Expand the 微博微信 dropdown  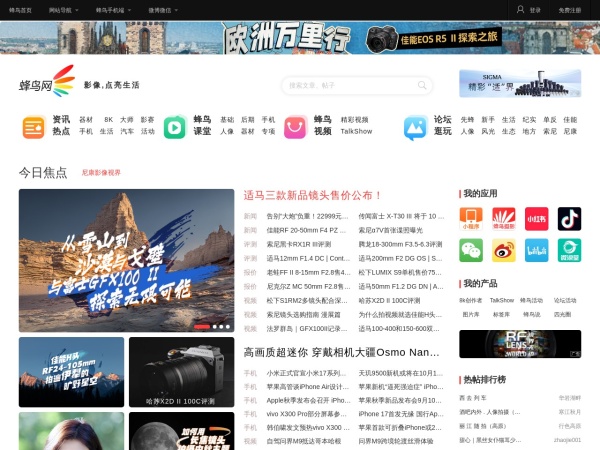[x=163, y=10]
